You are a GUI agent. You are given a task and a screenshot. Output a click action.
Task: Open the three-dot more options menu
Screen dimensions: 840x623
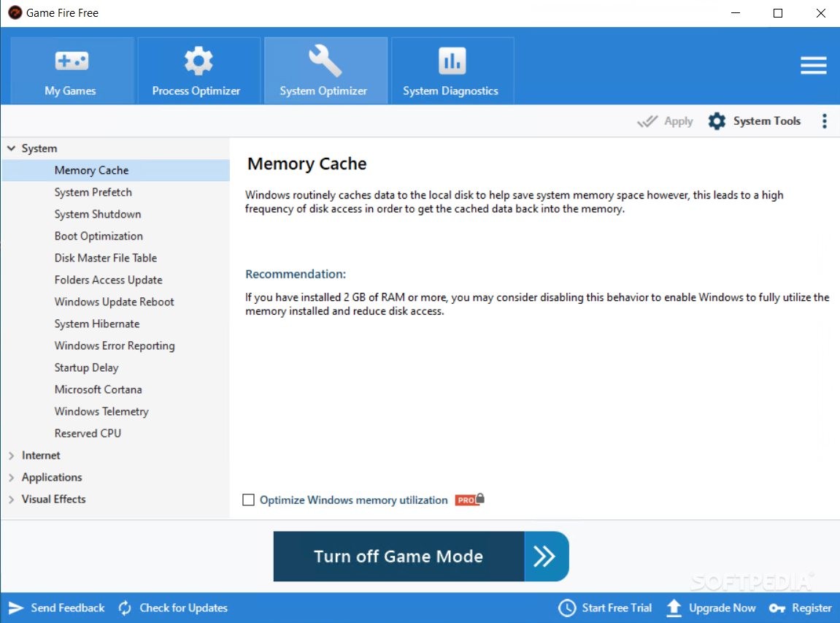click(x=825, y=121)
